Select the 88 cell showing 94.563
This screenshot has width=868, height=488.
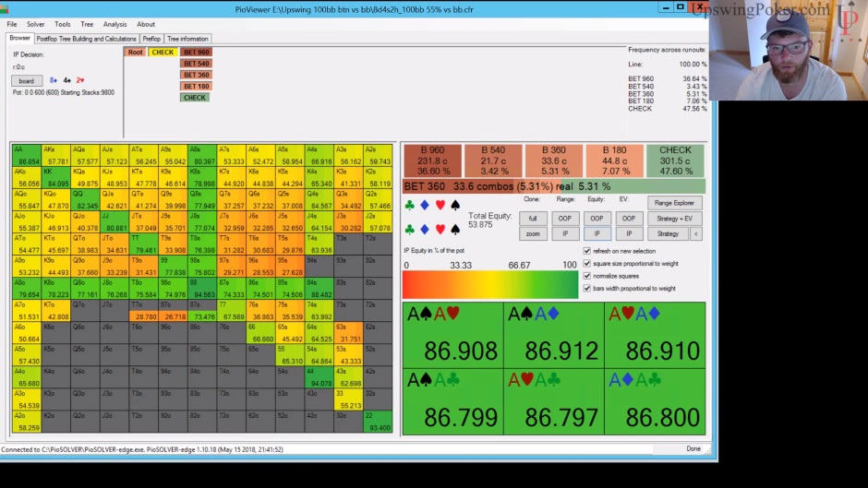(202, 288)
